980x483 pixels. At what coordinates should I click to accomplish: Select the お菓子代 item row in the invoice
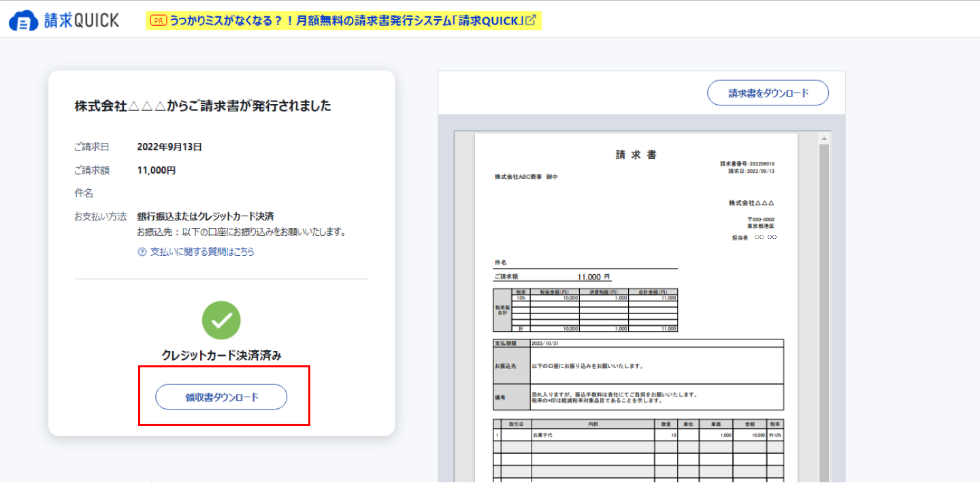pos(638,434)
